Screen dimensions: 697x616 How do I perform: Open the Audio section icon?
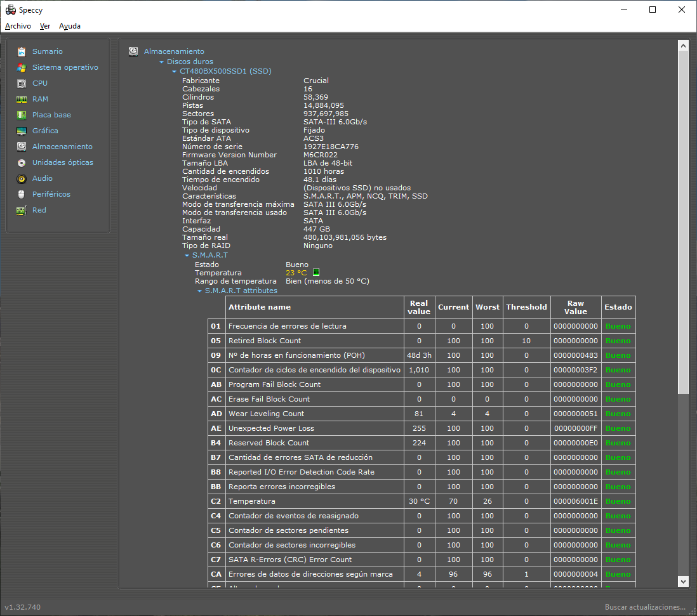(23, 178)
